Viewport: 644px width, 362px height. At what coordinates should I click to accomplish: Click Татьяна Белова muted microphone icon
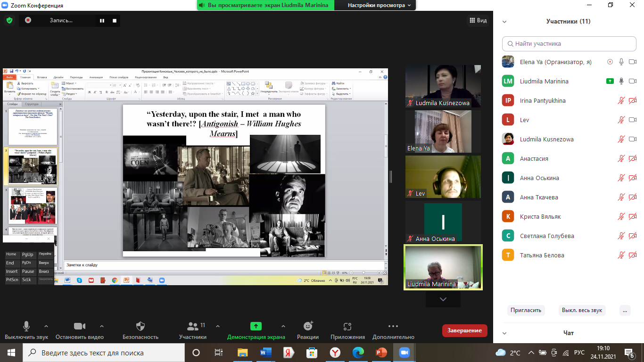click(621, 255)
